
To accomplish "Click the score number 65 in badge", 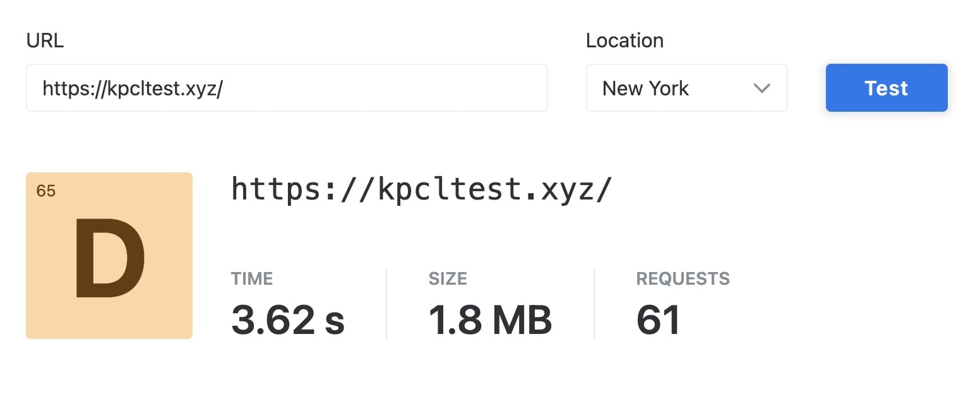I will coord(46,191).
